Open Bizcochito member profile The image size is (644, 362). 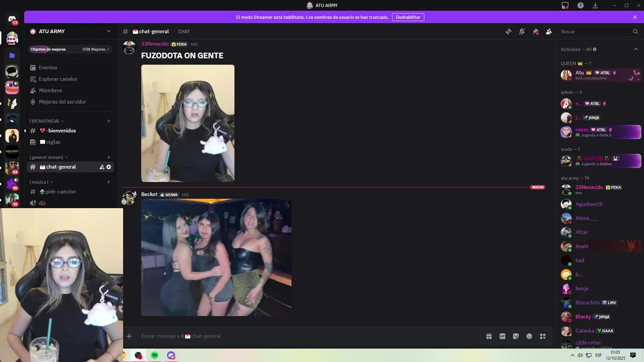(600, 303)
